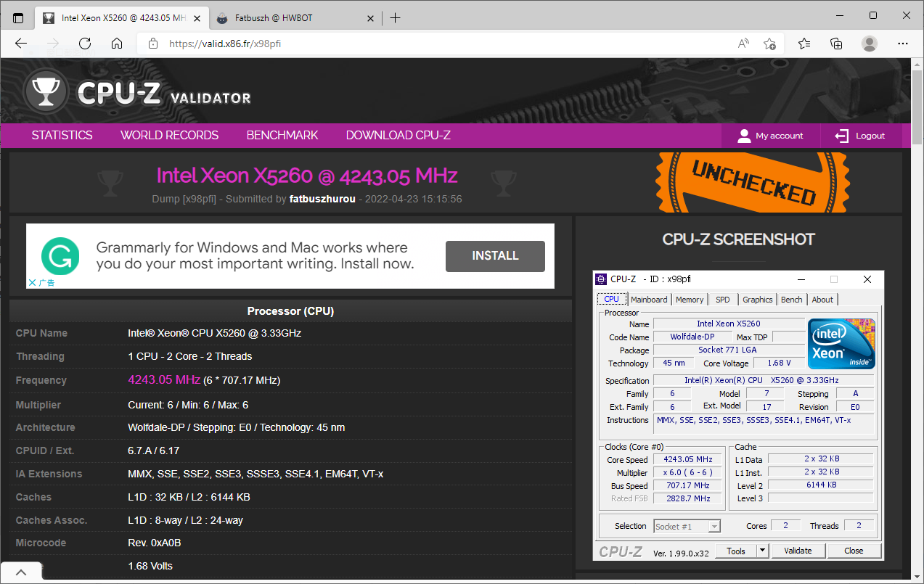924x584 pixels.
Task: Click the Wolfdale-DP code name field
Action: 691,337
